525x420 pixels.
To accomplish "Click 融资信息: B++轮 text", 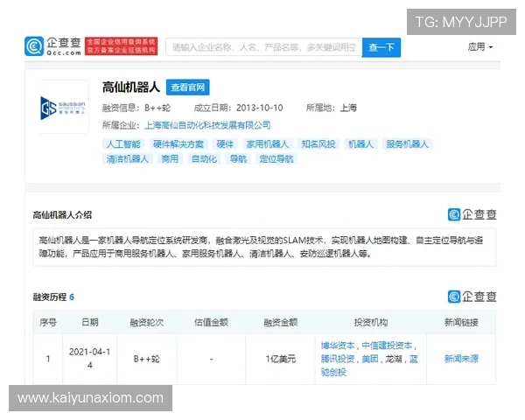I will (136, 108).
